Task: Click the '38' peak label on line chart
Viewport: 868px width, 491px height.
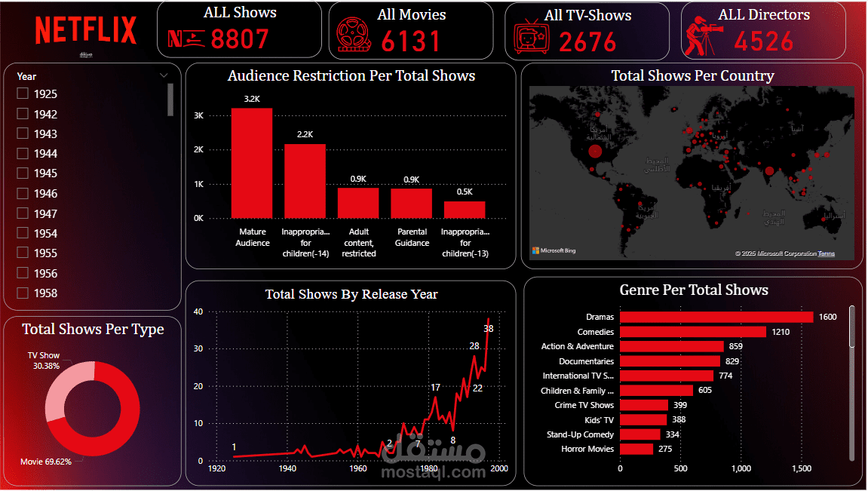Action: 488,329
